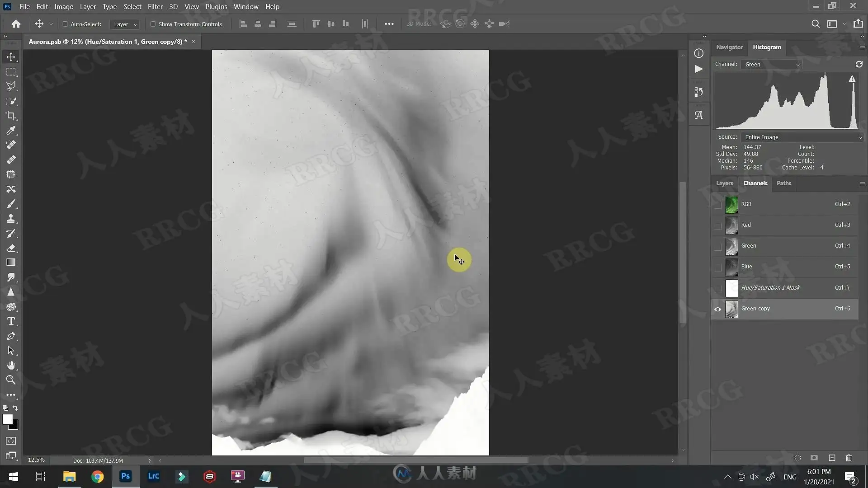Save selection as channel icon
The width and height of the screenshot is (868, 488).
pos(814,458)
